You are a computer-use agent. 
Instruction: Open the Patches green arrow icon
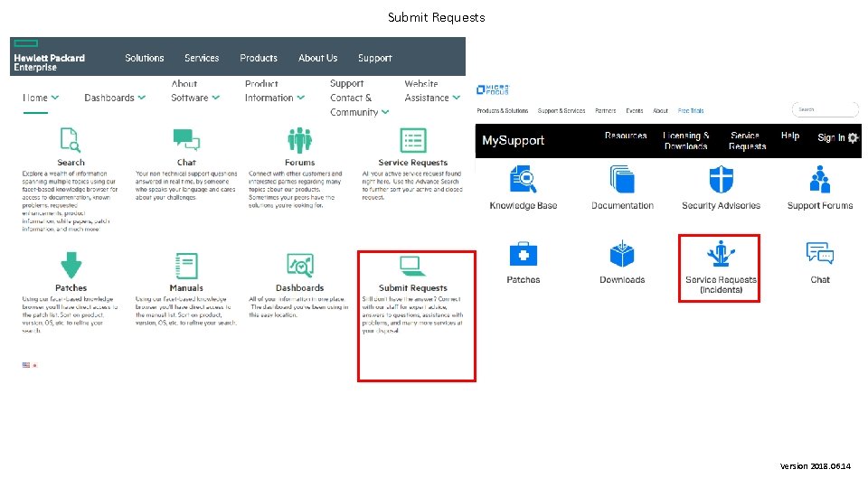[71, 265]
